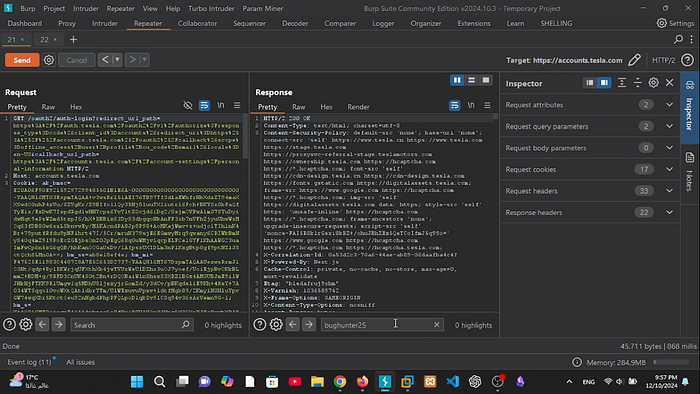The width and height of the screenshot is (700, 394).
Task: Open the Collaborator tab
Action: (197, 23)
